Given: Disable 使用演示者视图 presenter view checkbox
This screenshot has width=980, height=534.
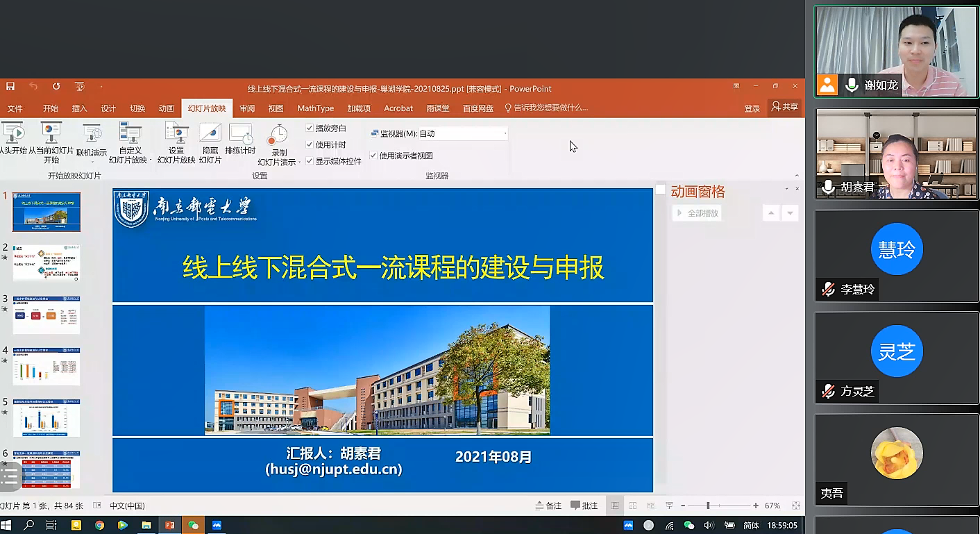Looking at the screenshot, I should [373, 156].
